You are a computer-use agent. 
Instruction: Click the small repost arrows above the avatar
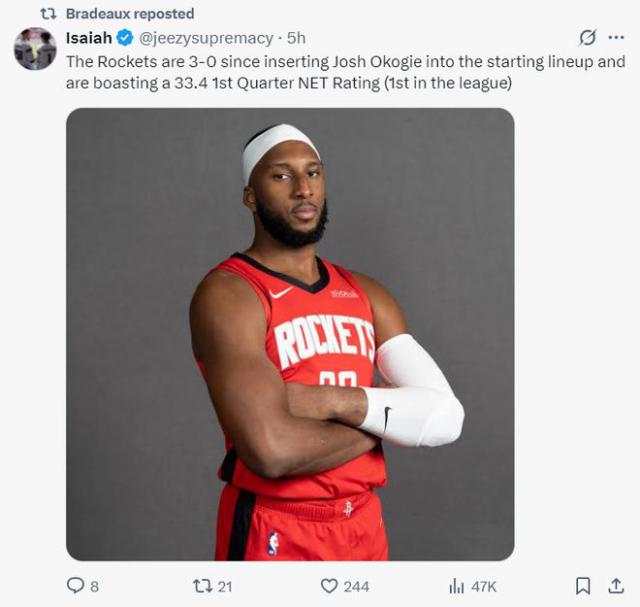pos(47,14)
